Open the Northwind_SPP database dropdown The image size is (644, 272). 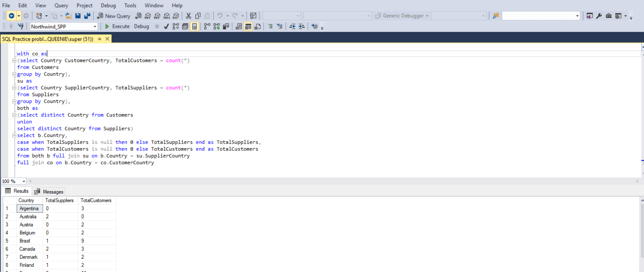[x=95, y=27]
